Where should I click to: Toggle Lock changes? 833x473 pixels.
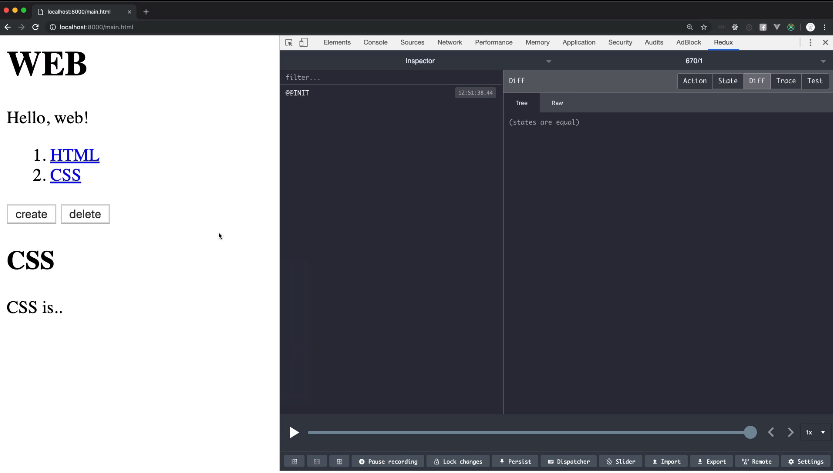(x=458, y=461)
